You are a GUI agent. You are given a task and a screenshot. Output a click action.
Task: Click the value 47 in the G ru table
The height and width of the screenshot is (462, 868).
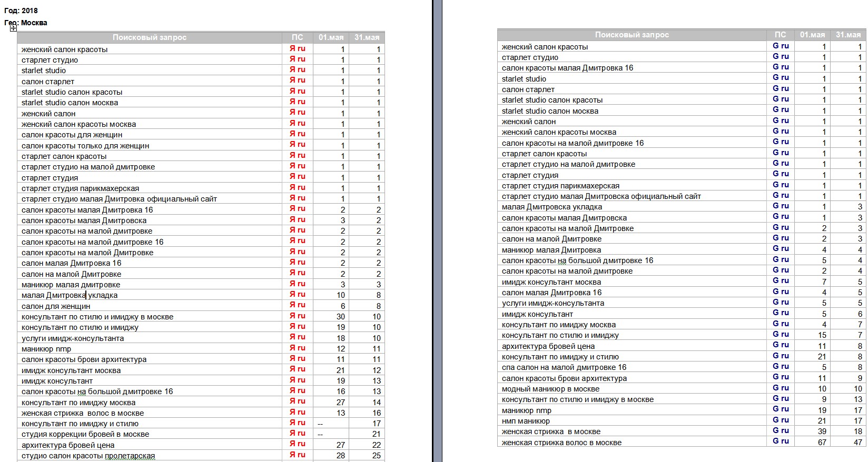click(x=858, y=443)
